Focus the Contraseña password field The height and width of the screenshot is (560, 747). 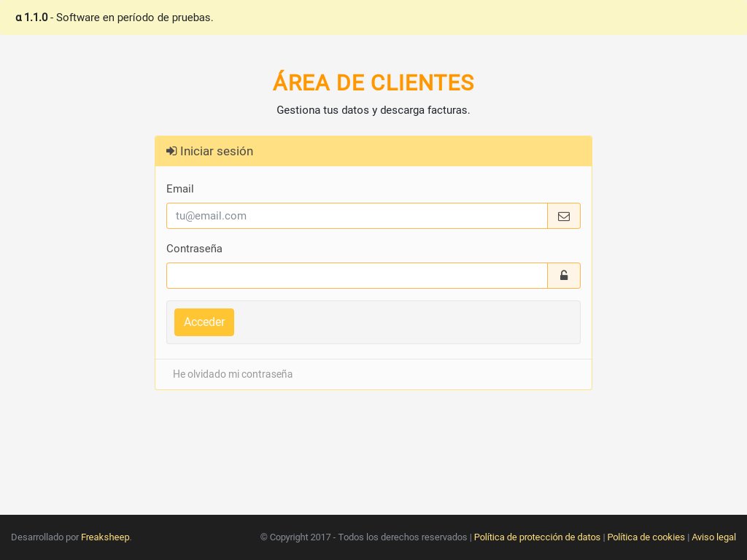pyautogui.click(x=357, y=276)
